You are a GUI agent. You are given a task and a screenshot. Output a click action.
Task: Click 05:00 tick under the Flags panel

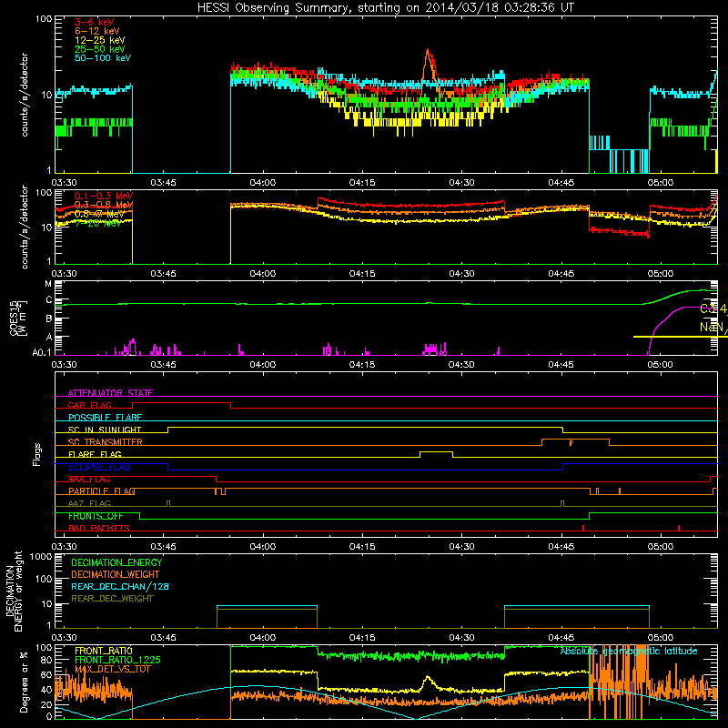pyautogui.click(x=661, y=547)
